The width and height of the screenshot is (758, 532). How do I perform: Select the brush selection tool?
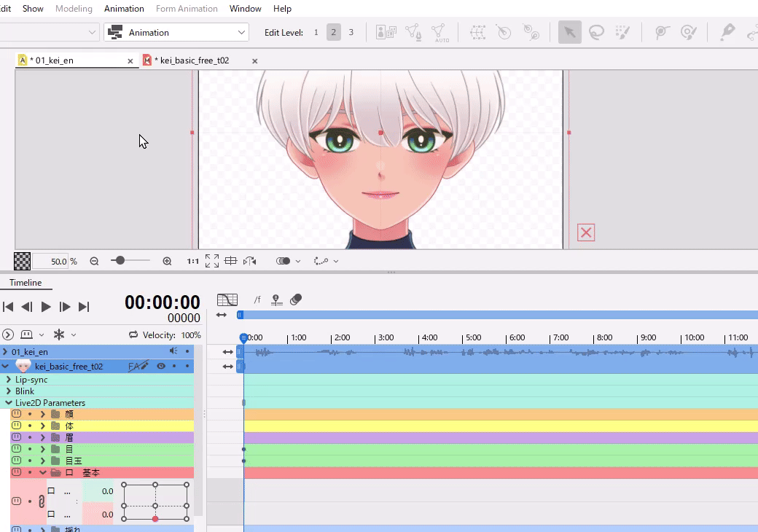pos(622,32)
